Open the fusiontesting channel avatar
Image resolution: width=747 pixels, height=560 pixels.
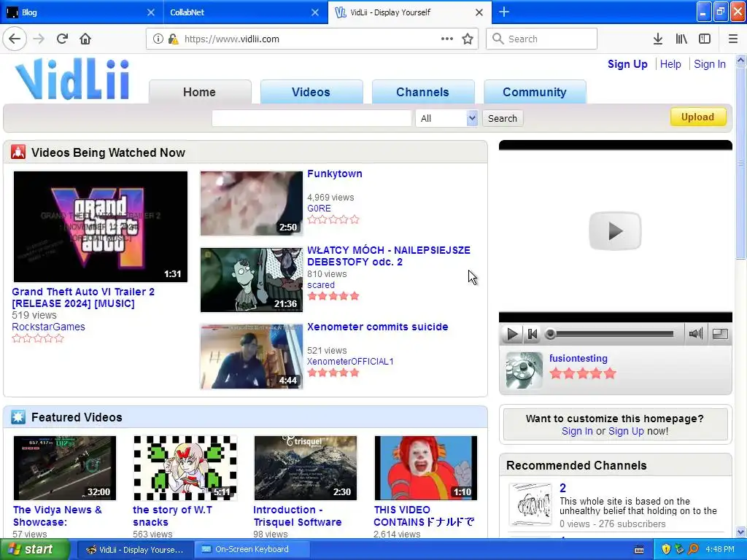pyautogui.click(x=524, y=370)
